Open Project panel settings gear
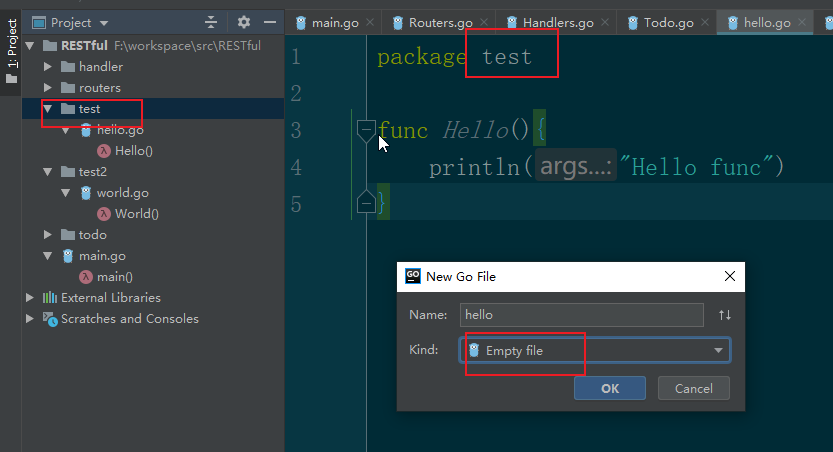This screenshot has height=452, width=833. click(243, 22)
